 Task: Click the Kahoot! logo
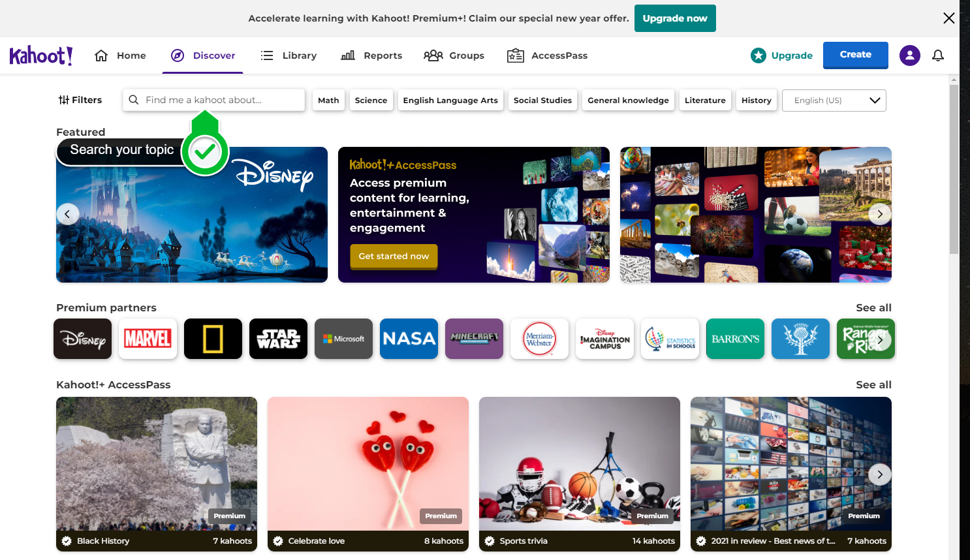tap(41, 55)
